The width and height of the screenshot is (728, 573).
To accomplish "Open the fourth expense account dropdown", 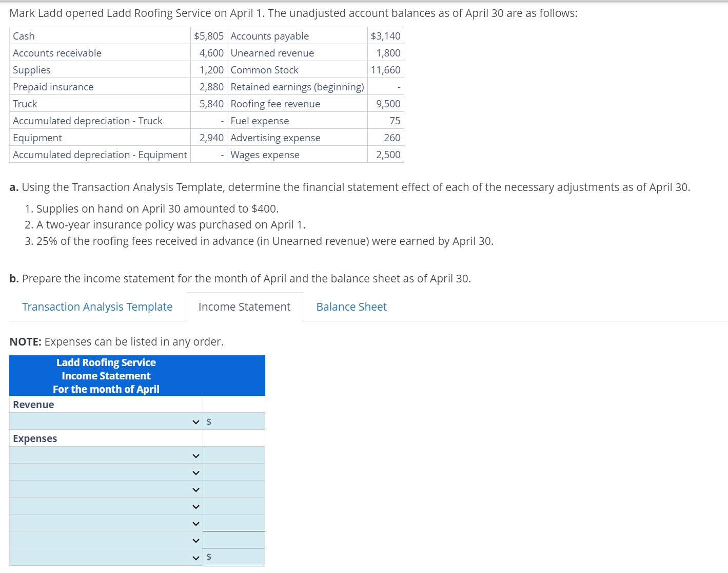I will click(x=195, y=506).
